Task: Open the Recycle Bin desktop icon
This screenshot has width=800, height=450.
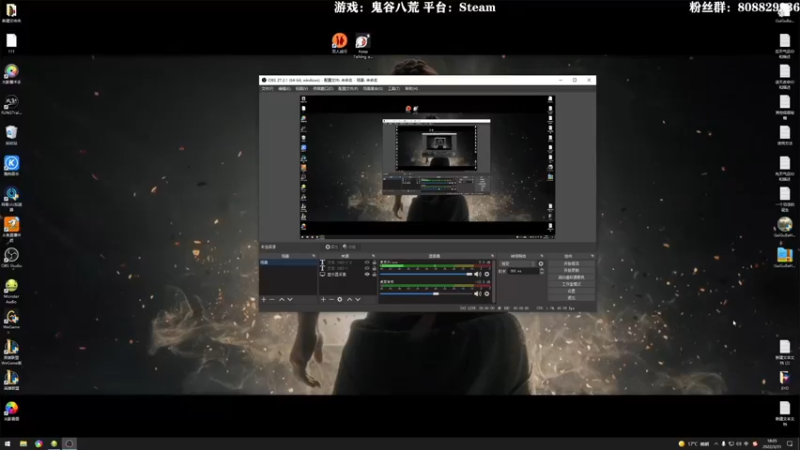Action: (11, 135)
